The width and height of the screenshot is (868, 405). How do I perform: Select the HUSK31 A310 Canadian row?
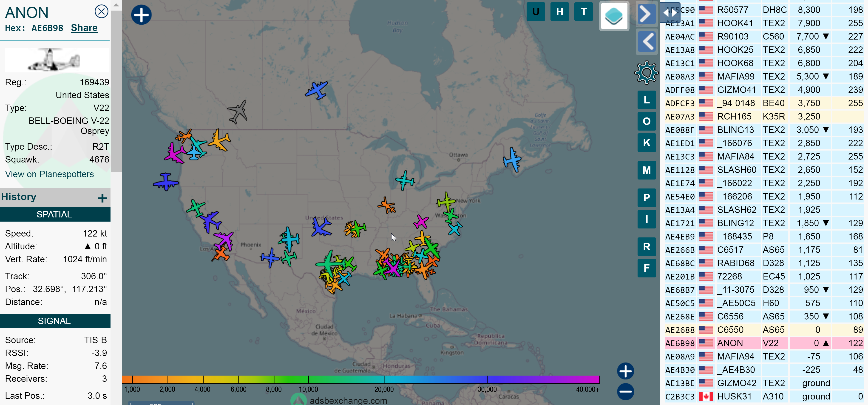[764, 396]
